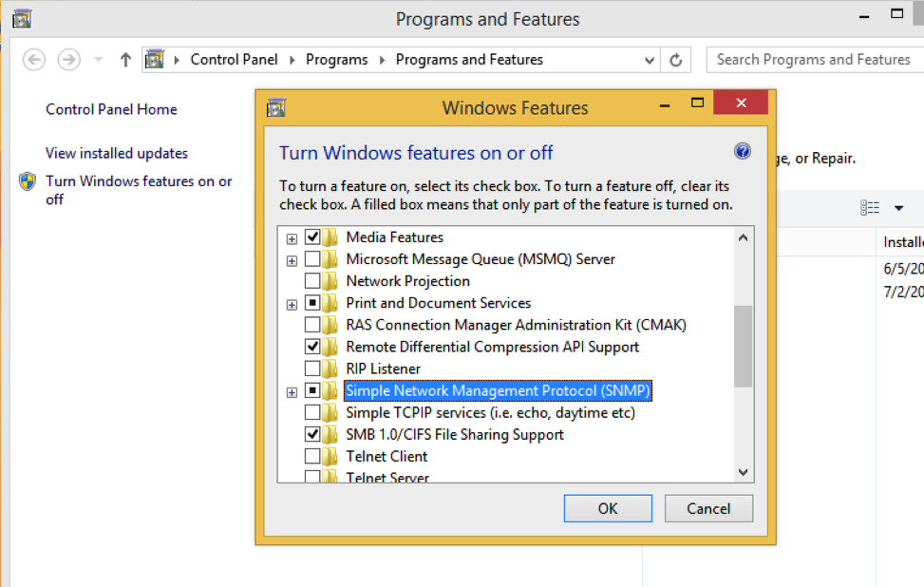This screenshot has width=924, height=587.
Task: Select Simple Network Management Protocol (SNMP) row
Action: [x=498, y=390]
